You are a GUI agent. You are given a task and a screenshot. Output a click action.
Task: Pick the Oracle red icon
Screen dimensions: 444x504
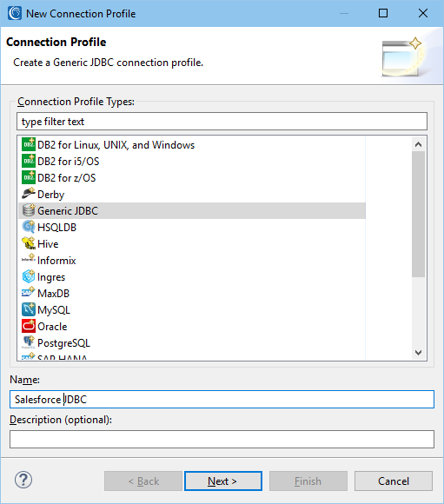[29, 326]
